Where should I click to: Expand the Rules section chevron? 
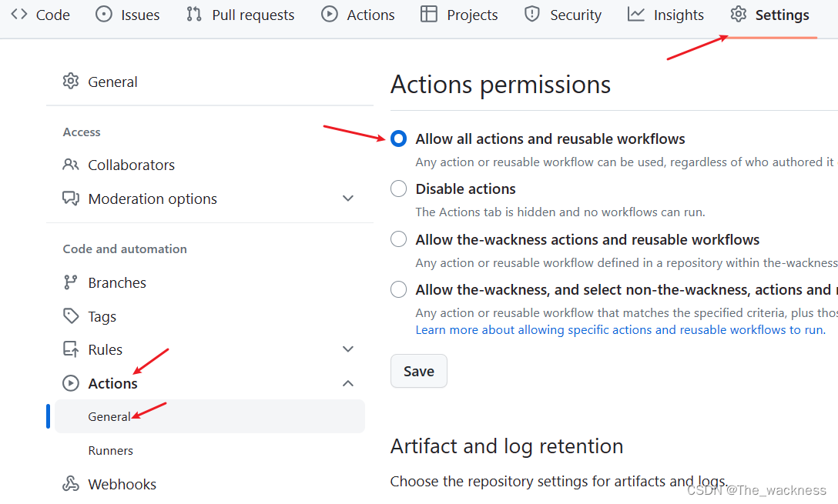point(348,349)
